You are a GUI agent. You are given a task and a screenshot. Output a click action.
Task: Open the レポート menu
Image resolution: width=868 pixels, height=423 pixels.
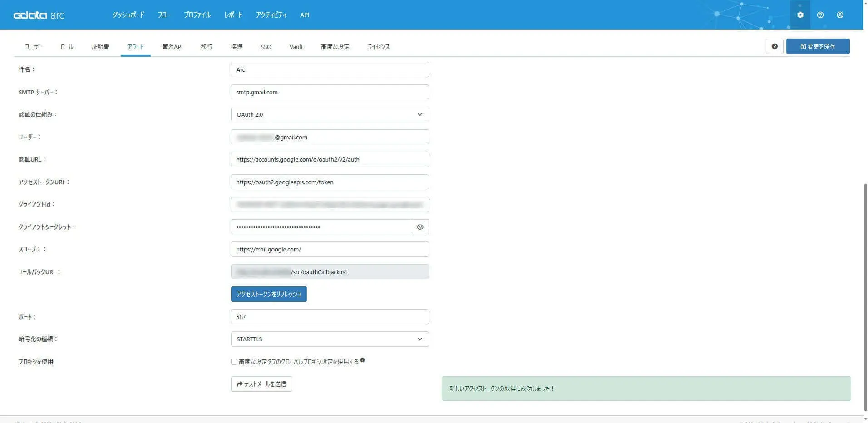(233, 15)
